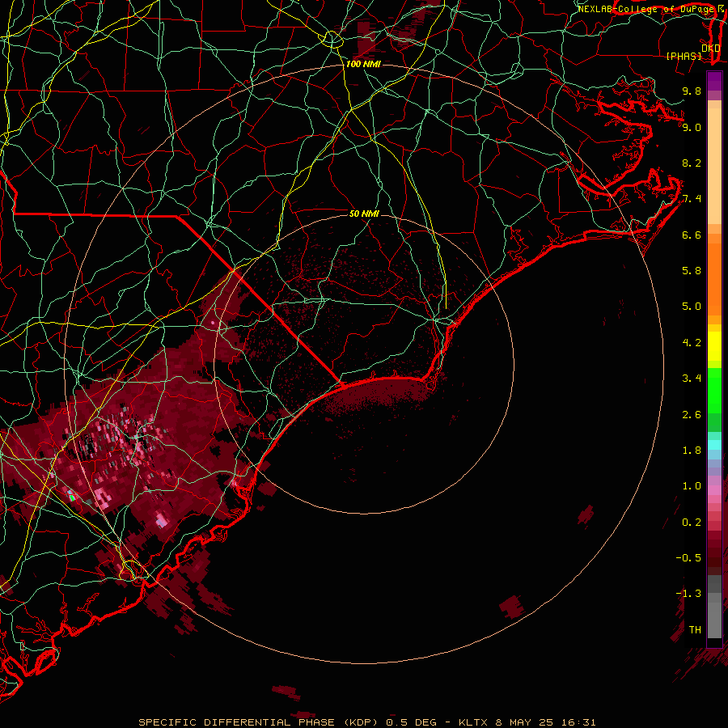Click the 8.2 color scale label
The width and height of the screenshot is (728, 728).
[692, 163]
